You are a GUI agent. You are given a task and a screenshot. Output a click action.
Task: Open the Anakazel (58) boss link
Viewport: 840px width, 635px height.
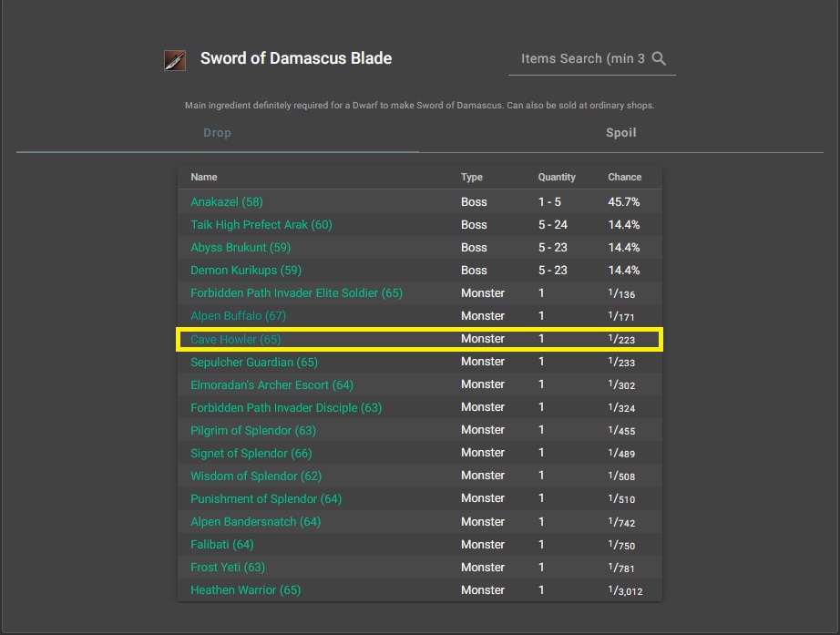(226, 202)
